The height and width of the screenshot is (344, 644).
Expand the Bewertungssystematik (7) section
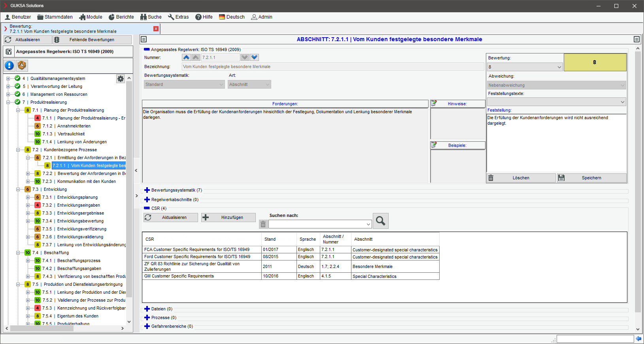[x=147, y=190]
